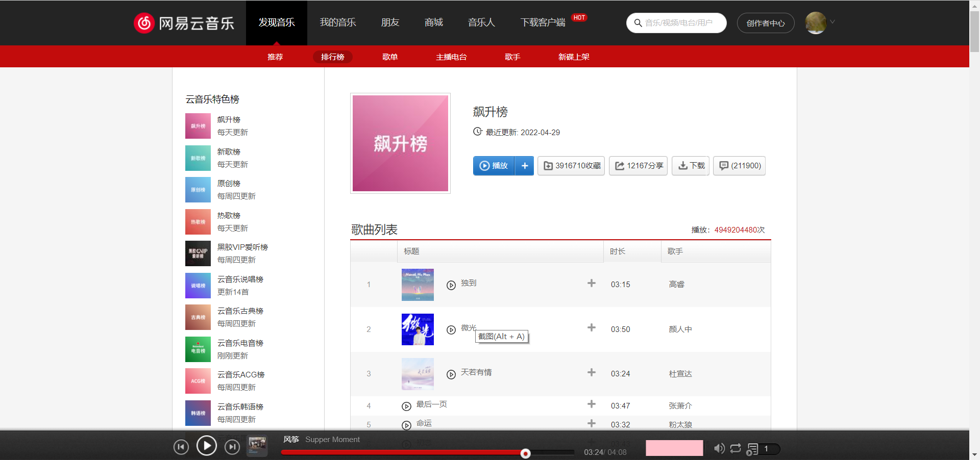Open artist 杜宣达 page
980x460 pixels.
click(x=680, y=374)
